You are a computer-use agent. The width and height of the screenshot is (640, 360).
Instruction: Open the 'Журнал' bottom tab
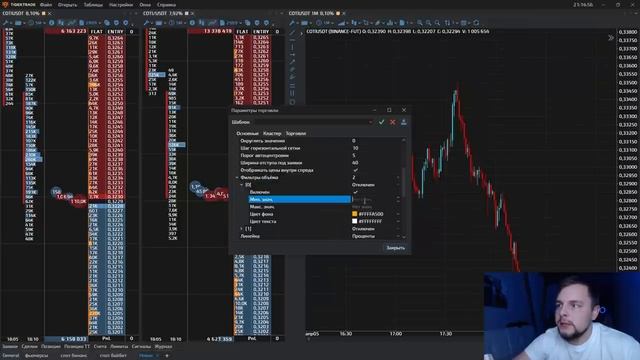[x=163, y=347]
